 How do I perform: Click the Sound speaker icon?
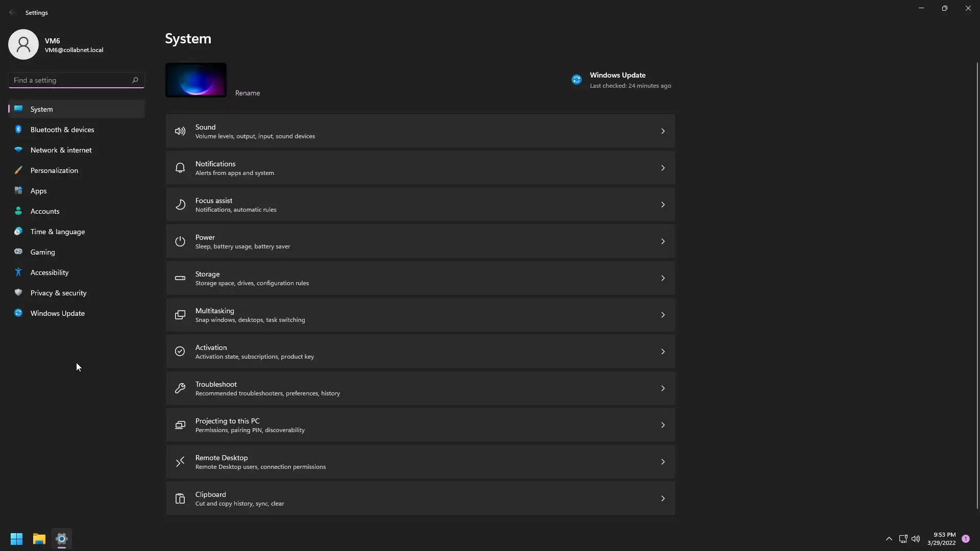click(x=180, y=131)
